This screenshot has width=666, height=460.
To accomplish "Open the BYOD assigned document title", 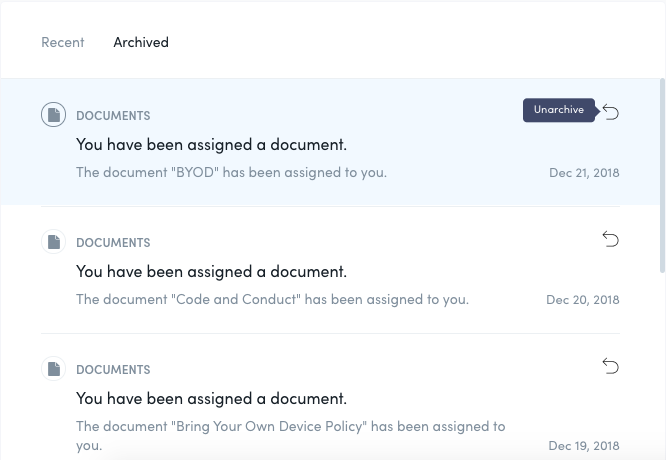I will click(212, 145).
